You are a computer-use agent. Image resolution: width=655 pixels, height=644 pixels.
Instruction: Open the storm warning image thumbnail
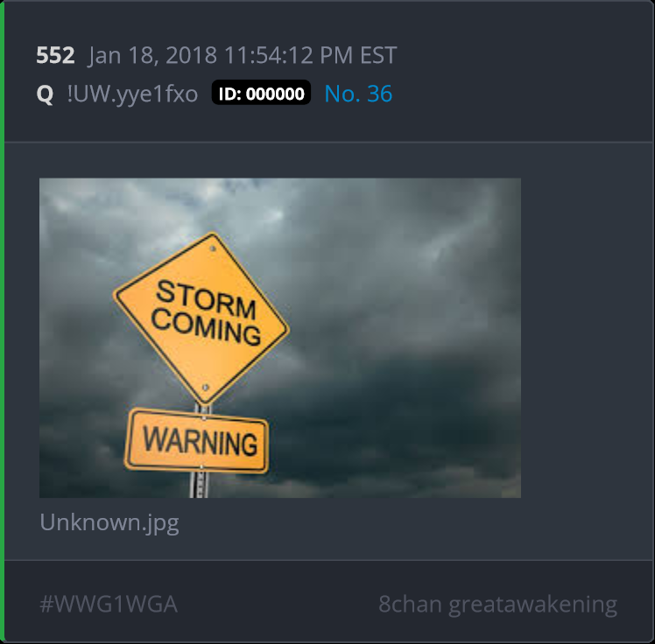[x=280, y=338]
